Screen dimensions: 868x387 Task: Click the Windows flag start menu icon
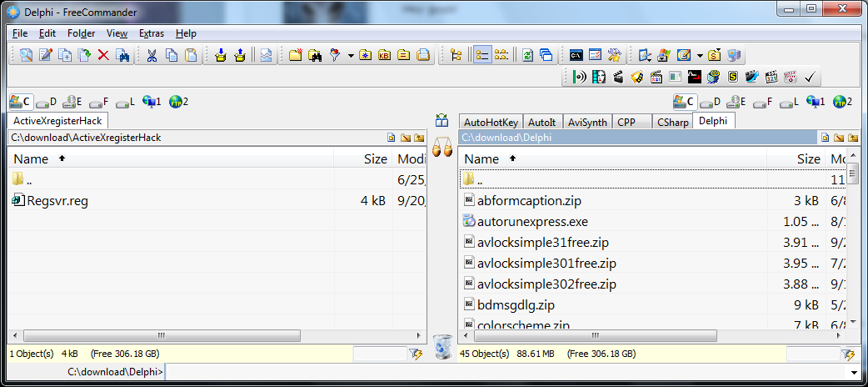tap(664, 55)
